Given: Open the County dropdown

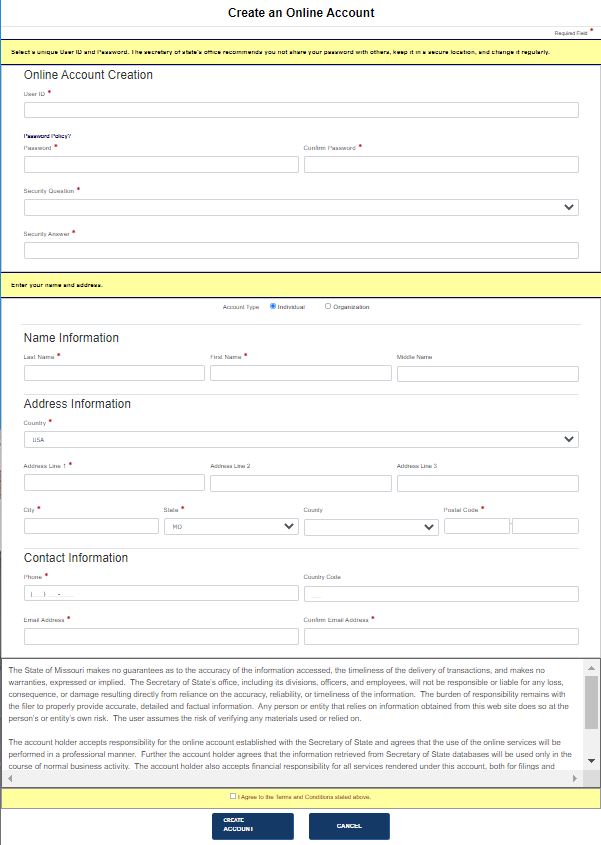Looking at the screenshot, I should pos(370,527).
